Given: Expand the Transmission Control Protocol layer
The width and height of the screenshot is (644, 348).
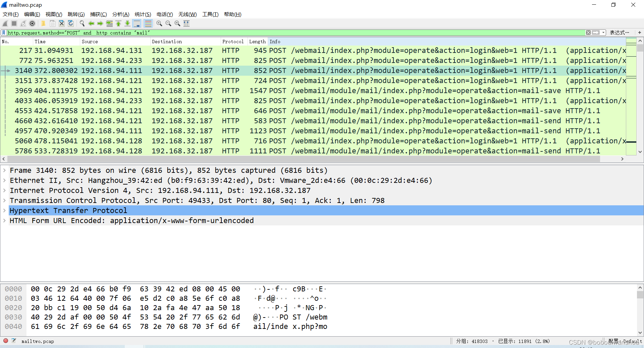Looking at the screenshot, I should [x=4, y=201].
